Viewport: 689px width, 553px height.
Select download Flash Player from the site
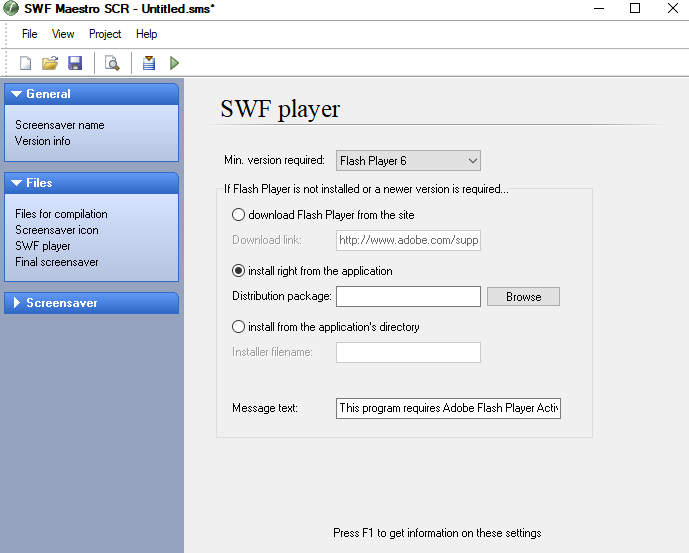(x=238, y=214)
